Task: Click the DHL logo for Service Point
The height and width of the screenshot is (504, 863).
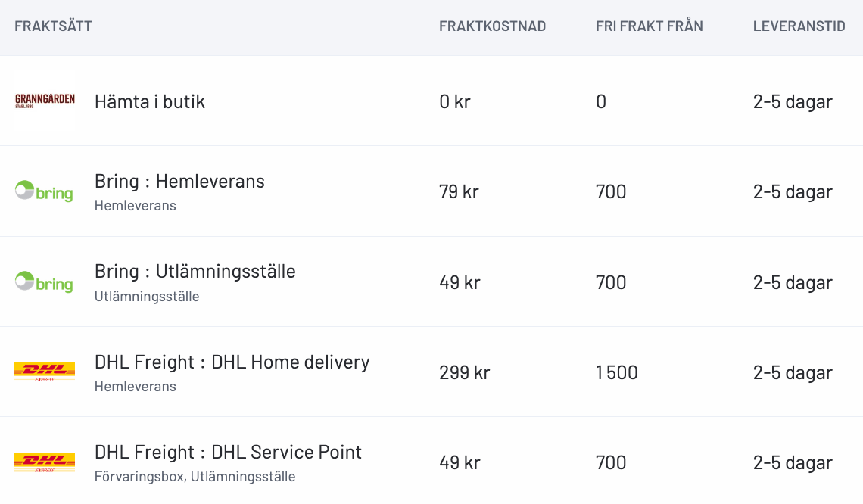Action: pos(45,462)
